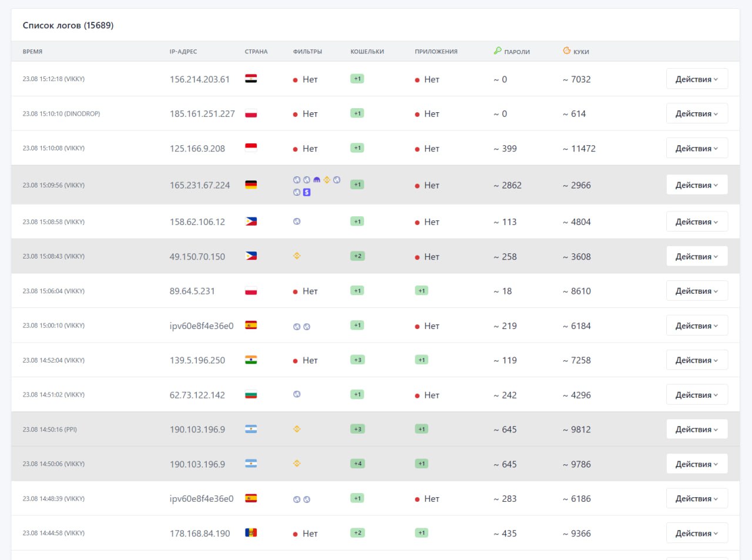Click the India flag beside 139.5.196.250
This screenshot has height=560, width=752.
point(251,360)
